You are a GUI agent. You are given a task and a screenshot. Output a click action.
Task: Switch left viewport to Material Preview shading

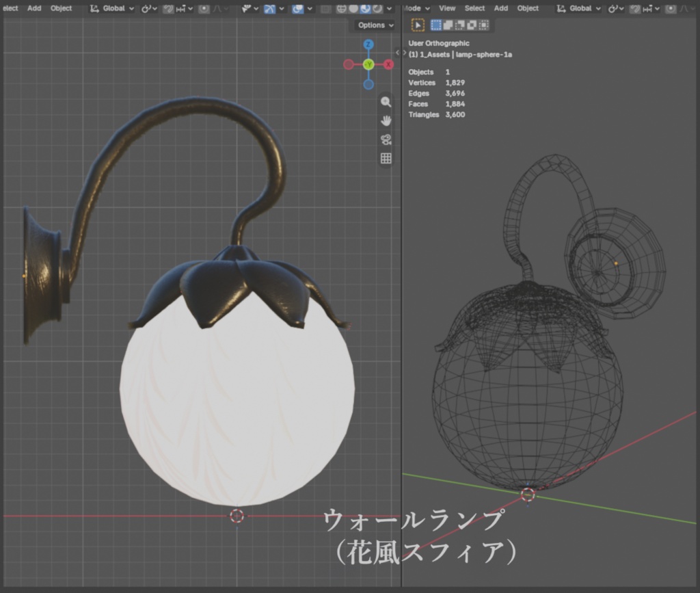tap(365, 8)
